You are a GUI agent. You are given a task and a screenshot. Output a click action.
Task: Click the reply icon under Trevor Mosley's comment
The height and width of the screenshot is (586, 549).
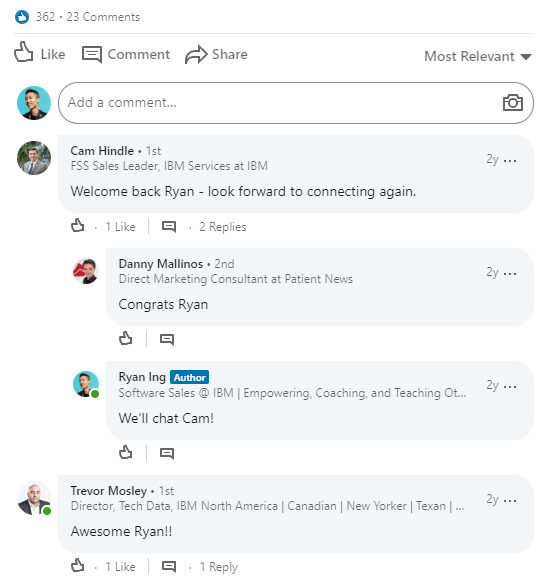pos(169,566)
